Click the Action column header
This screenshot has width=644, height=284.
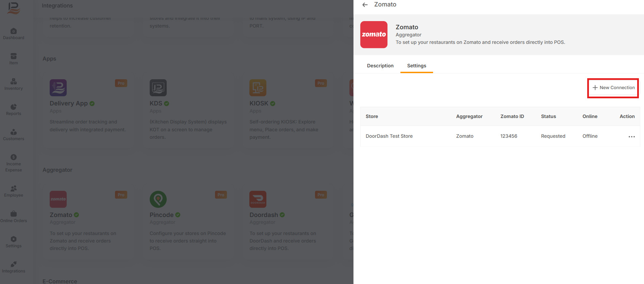point(627,116)
